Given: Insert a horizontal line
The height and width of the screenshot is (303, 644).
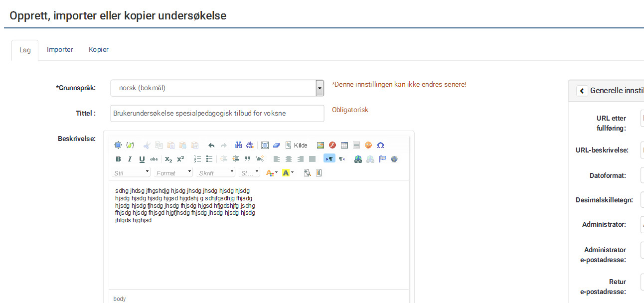Looking at the screenshot, I should pos(356,146).
